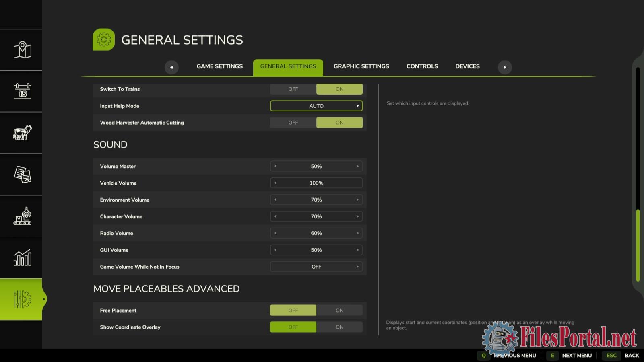Image resolution: width=644 pixels, height=362 pixels.
Task: Click the green vertical scrollbar thumb
Action: (638, 245)
